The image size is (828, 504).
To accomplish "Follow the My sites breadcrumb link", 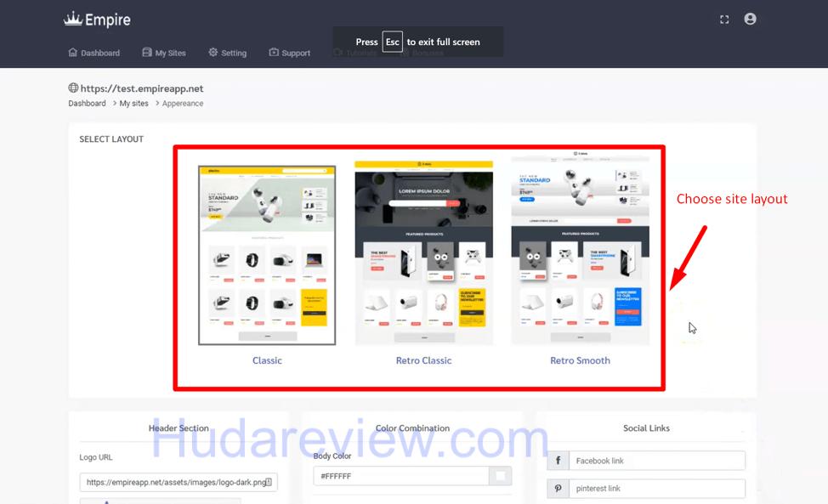I will (133, 104).
